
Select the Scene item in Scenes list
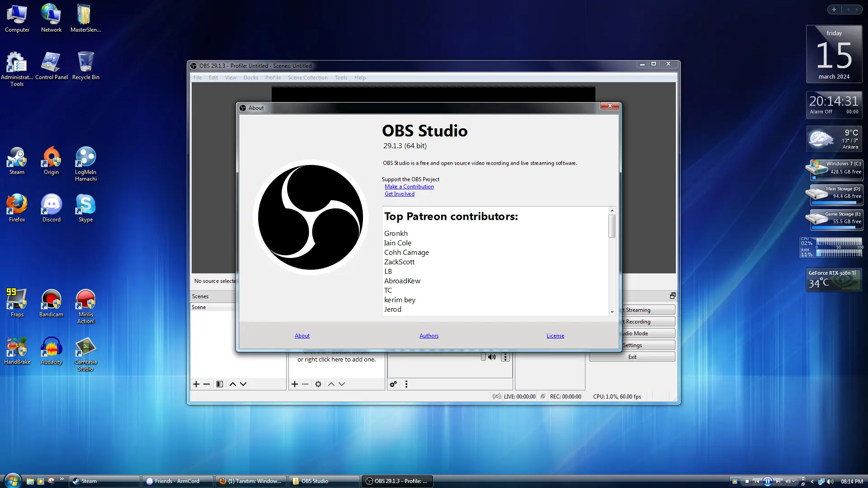(x=213, y=307)
